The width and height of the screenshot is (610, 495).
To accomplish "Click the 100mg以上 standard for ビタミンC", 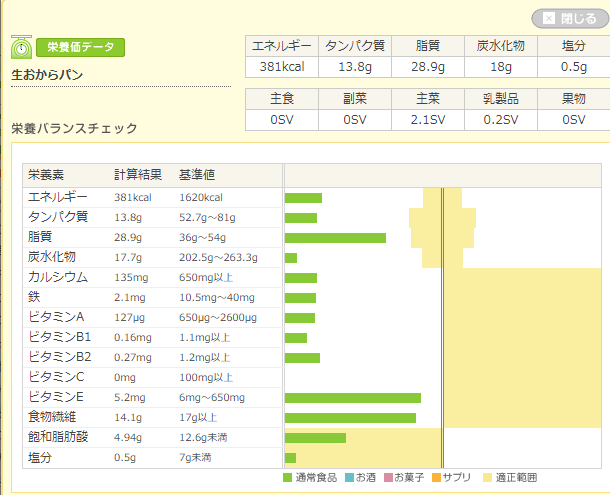I will [206, 377].
